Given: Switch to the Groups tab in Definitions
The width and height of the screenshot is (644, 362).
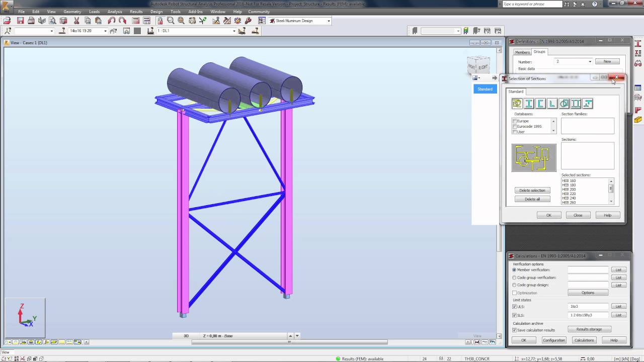Looking at the screenshot, I should coord(539,52).
